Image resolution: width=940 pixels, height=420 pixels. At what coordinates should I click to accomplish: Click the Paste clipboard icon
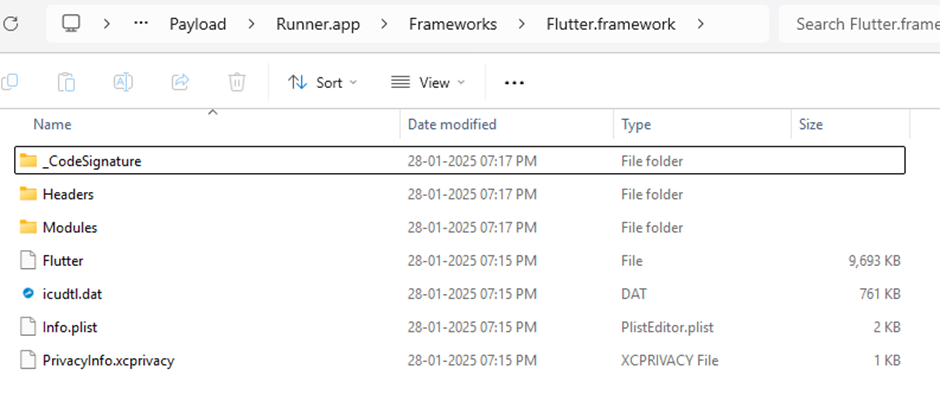[x=67, y=82]
